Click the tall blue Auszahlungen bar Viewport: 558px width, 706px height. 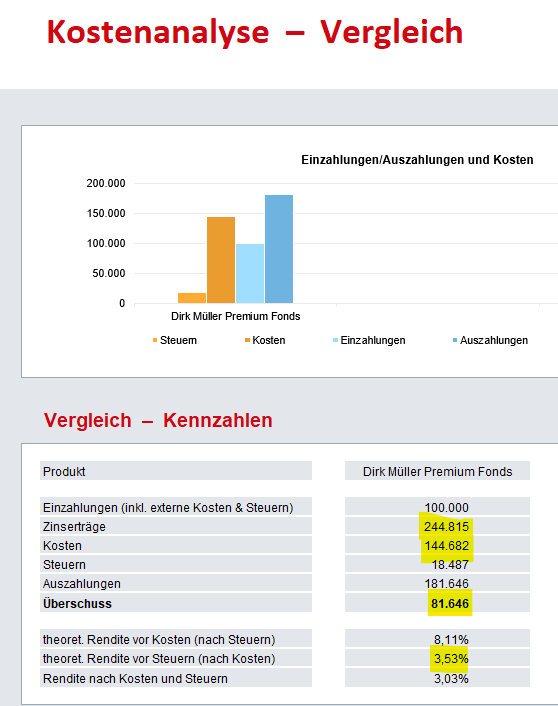point(279,249)
